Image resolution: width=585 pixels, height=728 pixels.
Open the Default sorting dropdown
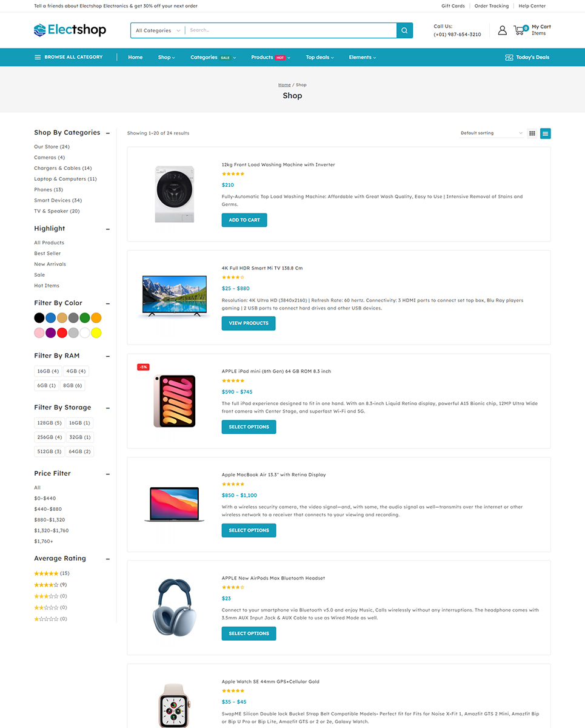(x=491, y=133)
